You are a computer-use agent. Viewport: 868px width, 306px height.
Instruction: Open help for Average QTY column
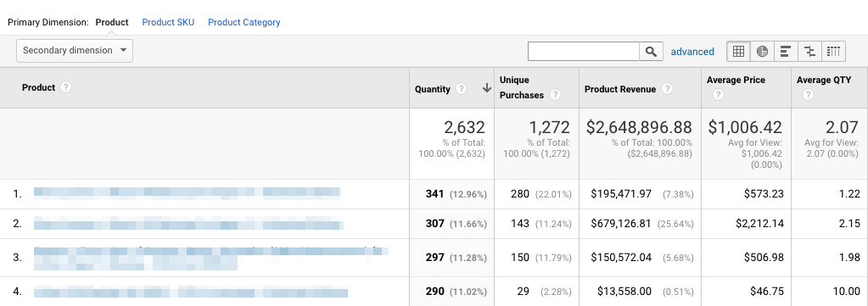pos(808,95)
